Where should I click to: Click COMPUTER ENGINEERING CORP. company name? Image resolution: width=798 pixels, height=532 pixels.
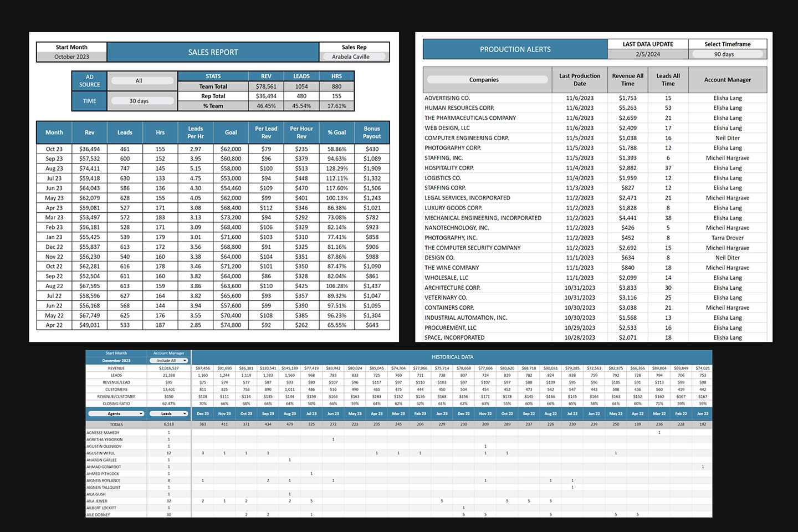point(467,138)
